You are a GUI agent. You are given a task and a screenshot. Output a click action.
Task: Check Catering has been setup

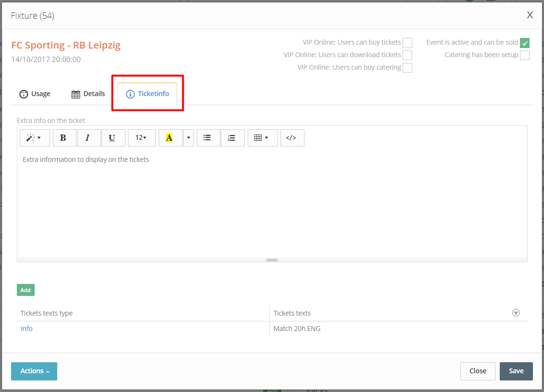point(525,55)
